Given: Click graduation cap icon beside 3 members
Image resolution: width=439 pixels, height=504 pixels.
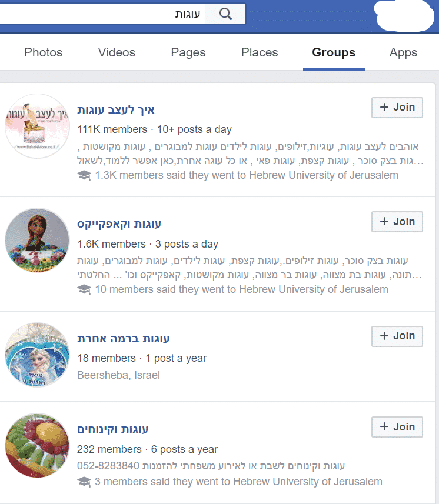Looking at the screenshot, I should pos(84,482).
